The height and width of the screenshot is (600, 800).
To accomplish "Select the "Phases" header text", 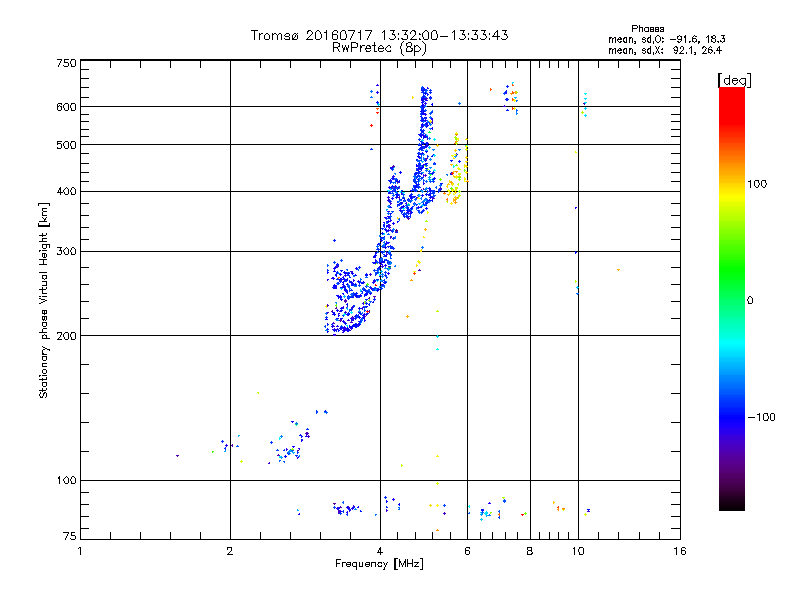I will coord(647,29).
